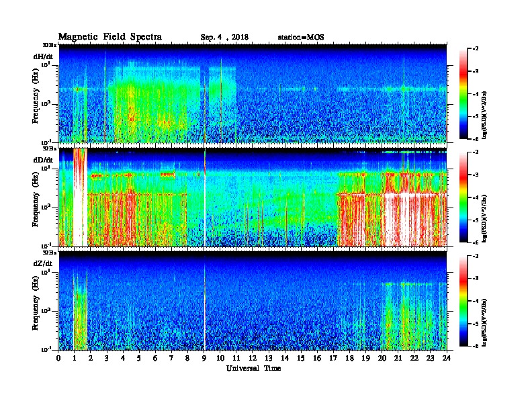Click the "dD/dt" panel label
Viewport: 532px width, 411px height.
click(43, 160)
